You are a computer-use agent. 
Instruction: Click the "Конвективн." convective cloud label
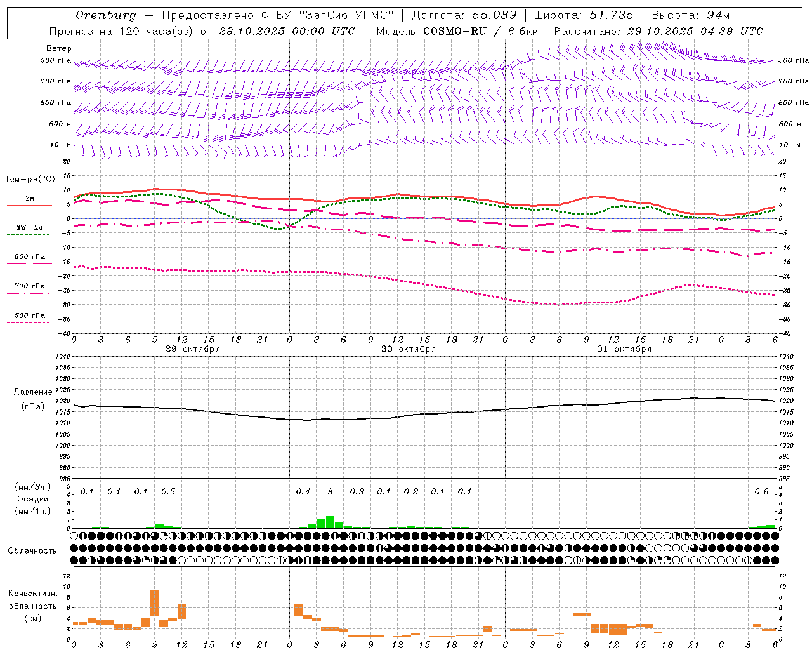point(32,594)
